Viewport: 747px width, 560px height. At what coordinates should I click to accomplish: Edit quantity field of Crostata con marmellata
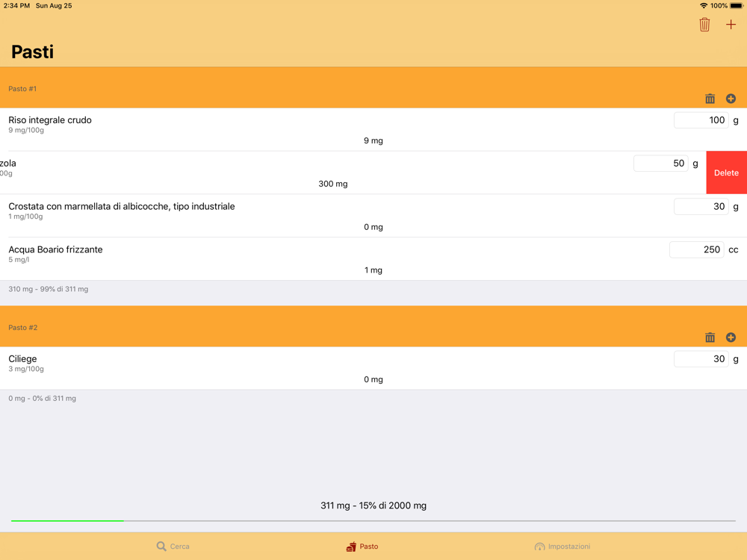pos(701,206)
